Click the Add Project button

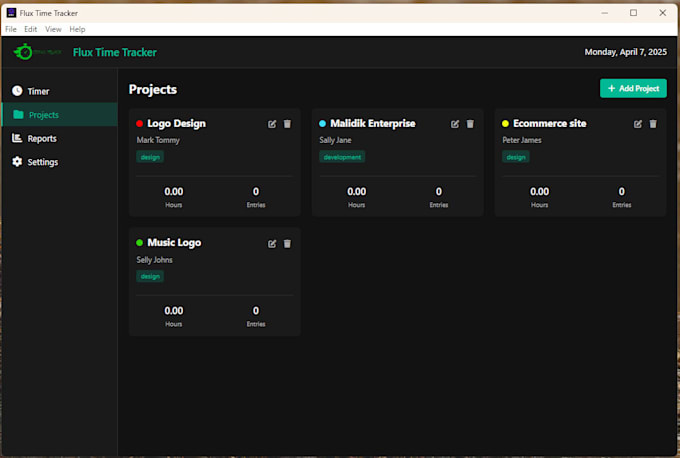pyautogui.click(x=633, y=88)
